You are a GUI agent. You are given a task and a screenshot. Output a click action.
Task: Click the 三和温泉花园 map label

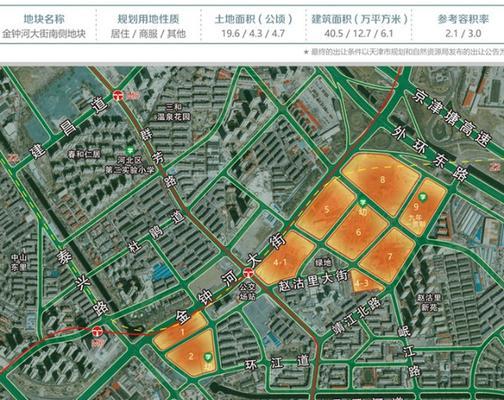[x=174, y=112]
